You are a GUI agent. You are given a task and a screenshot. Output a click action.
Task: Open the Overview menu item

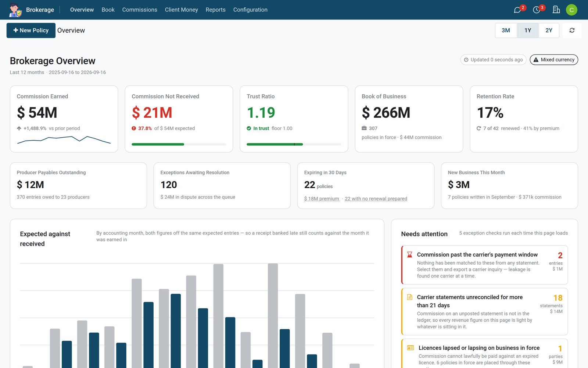click(82, 10)
